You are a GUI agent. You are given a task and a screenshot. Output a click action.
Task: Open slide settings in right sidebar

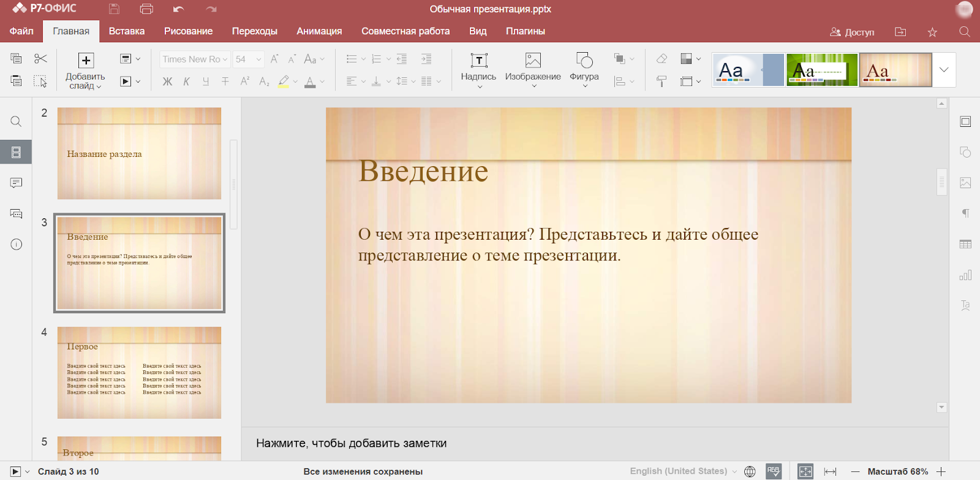coord(965,121)
